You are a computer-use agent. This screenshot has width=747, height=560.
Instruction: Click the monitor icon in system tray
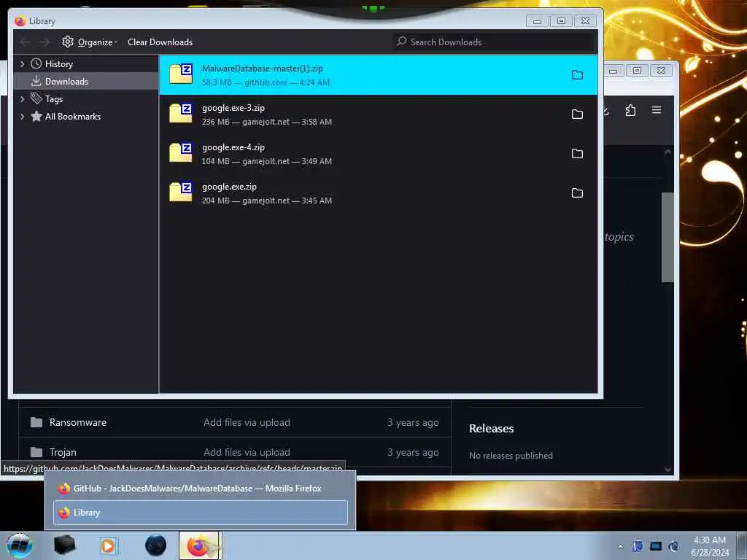(x=656, y=546)
